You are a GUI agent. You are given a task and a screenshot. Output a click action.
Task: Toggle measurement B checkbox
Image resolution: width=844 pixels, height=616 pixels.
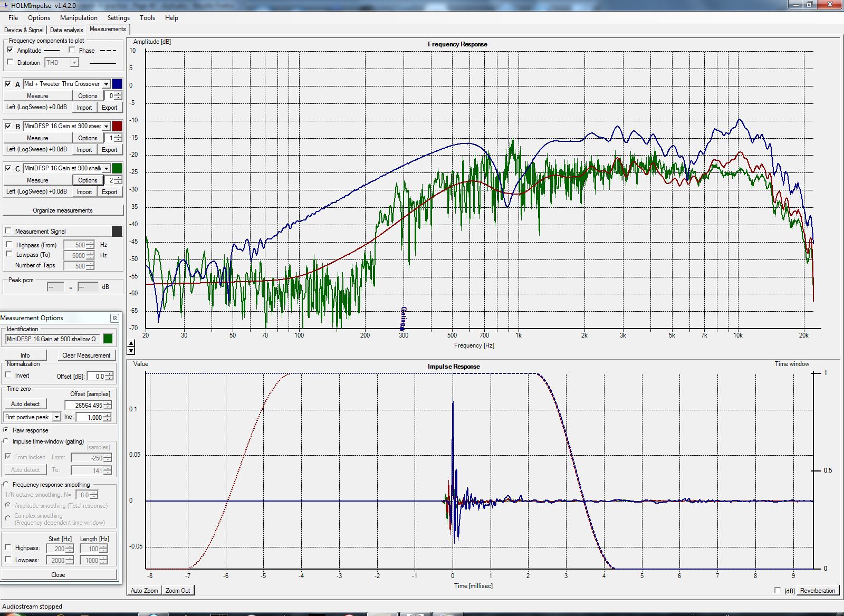click(8, 126)
